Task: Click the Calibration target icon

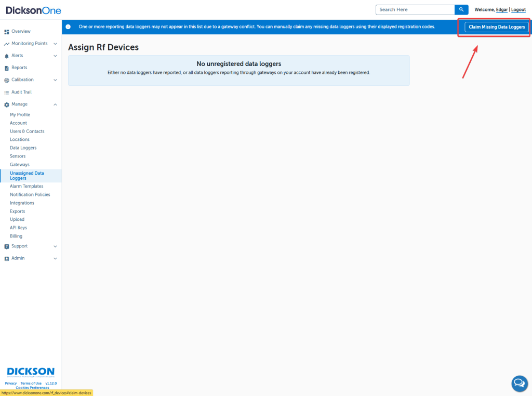Action: [x=7, y=80]
